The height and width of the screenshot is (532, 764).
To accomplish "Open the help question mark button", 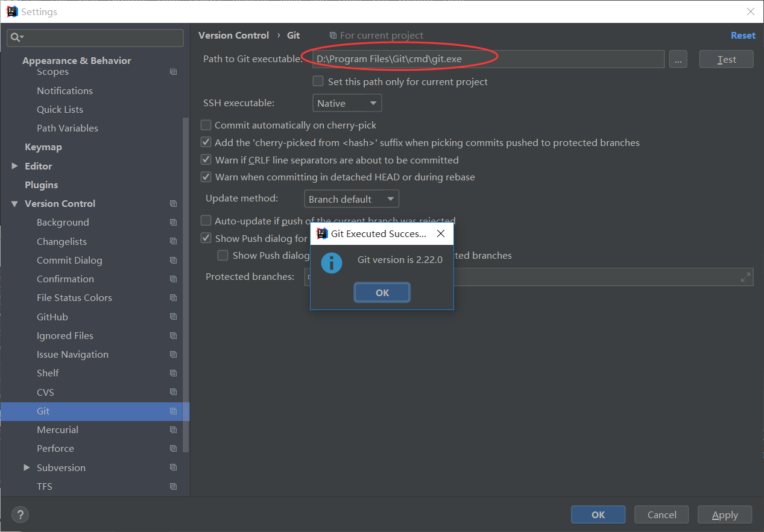I will 20,515.
